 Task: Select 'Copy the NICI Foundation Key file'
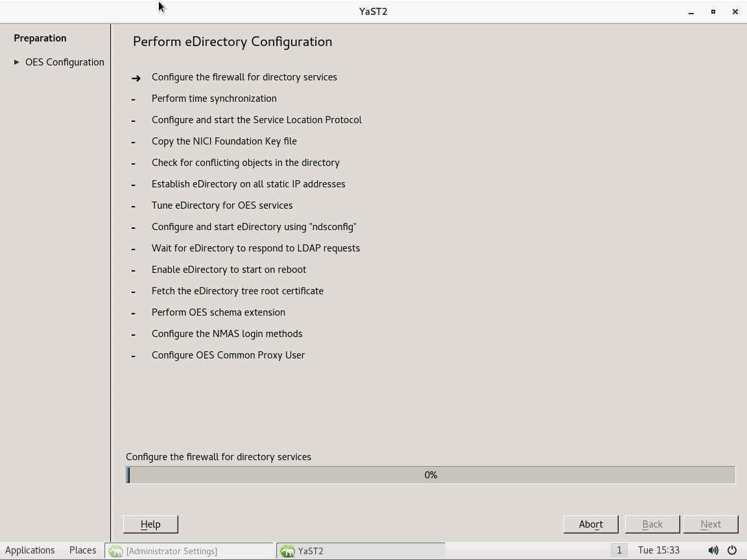tap(224, 141)
